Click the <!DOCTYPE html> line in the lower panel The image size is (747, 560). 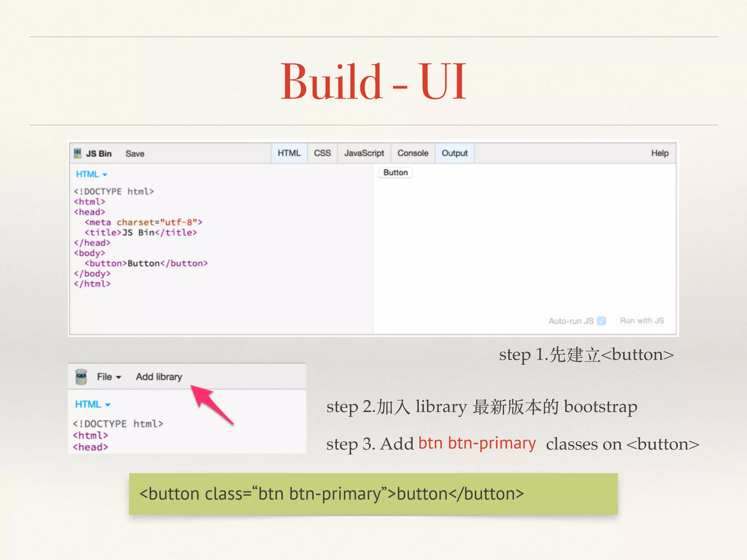click(118, 424)
